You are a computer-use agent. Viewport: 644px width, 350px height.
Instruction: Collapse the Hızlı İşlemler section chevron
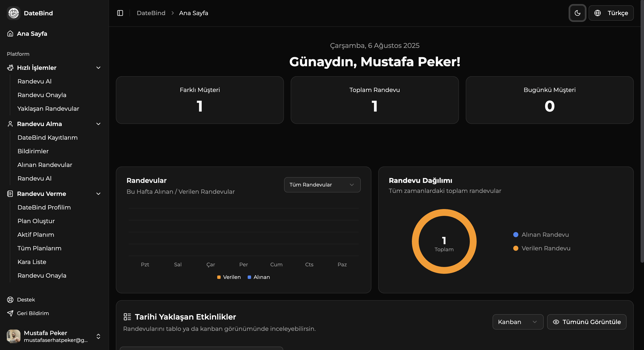99,67
